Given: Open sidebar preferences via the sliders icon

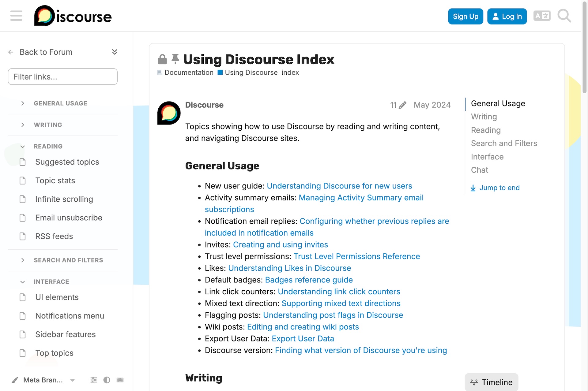Looking at the screenshot, I should pyautogui.click(x=94, y=380).
